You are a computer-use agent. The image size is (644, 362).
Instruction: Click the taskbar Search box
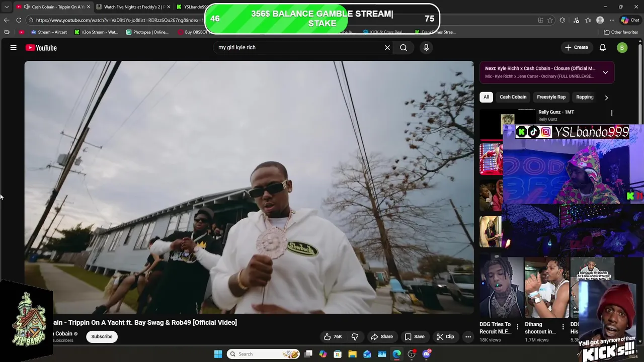(x=264, y=354)
